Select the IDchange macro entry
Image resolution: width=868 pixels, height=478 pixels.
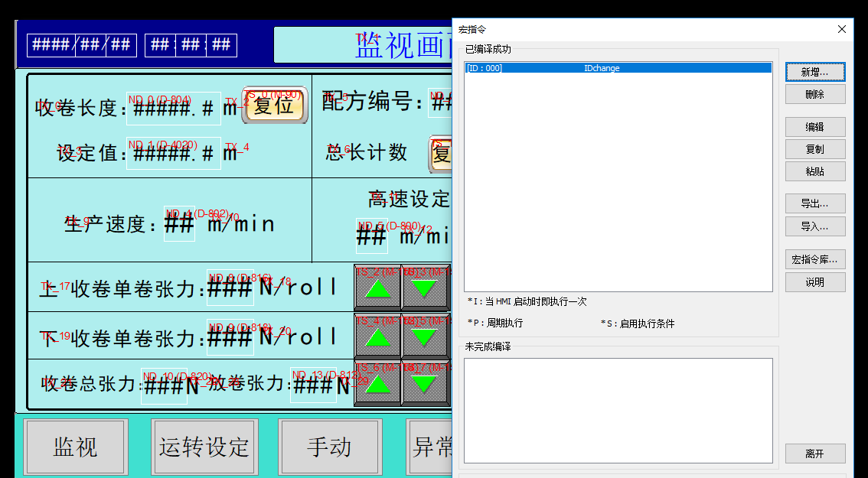618,68
